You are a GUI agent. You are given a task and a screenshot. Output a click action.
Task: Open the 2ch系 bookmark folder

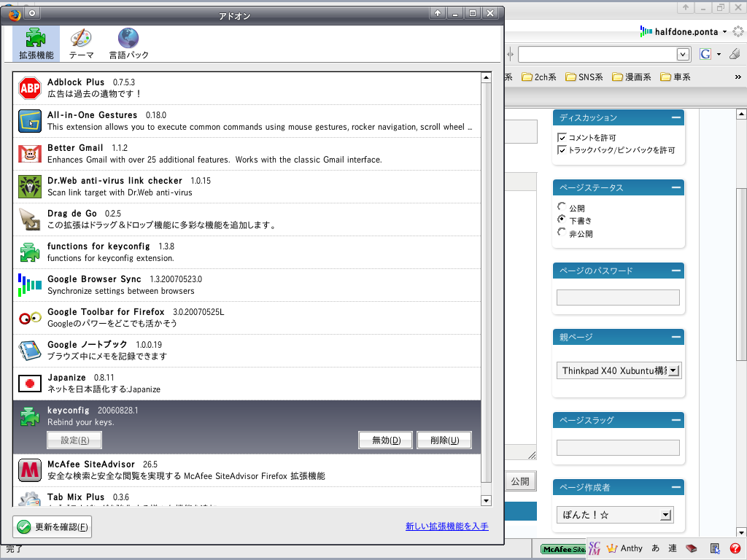pyautogui.click(x=539, y=77)
